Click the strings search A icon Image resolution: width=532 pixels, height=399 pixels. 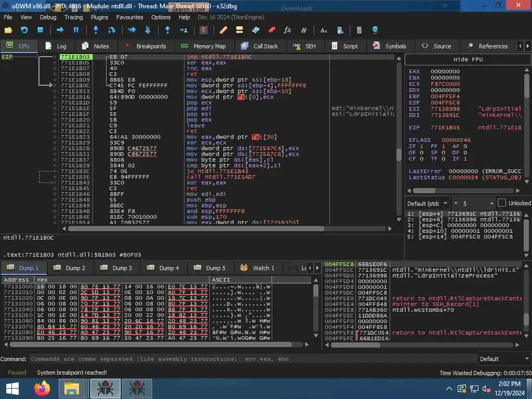pyautogui.click(x=324, y=30)
